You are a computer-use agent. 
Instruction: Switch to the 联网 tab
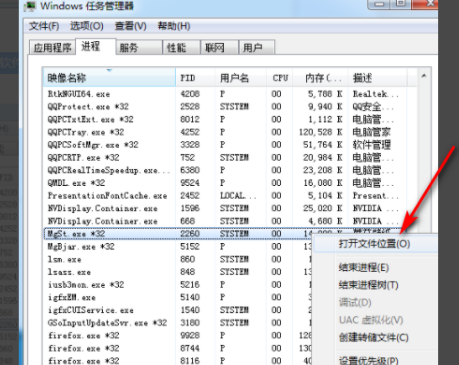(219, 47)
